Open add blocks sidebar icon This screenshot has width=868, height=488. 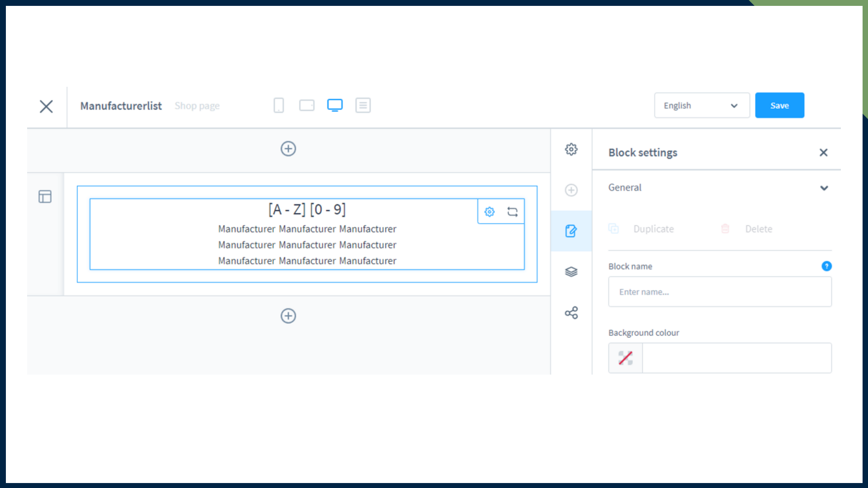(x=571, y=190)
